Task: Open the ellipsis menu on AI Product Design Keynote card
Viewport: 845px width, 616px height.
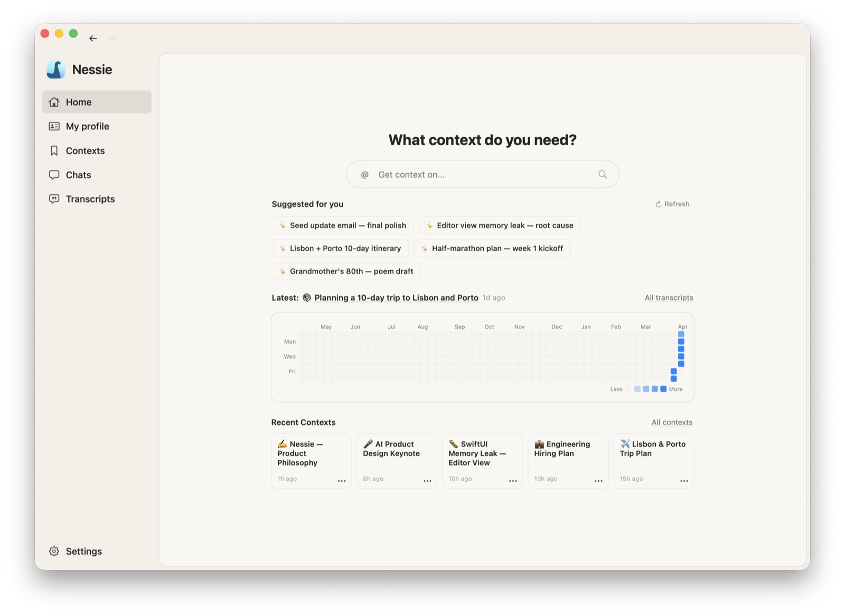Action: pos(427,481)
